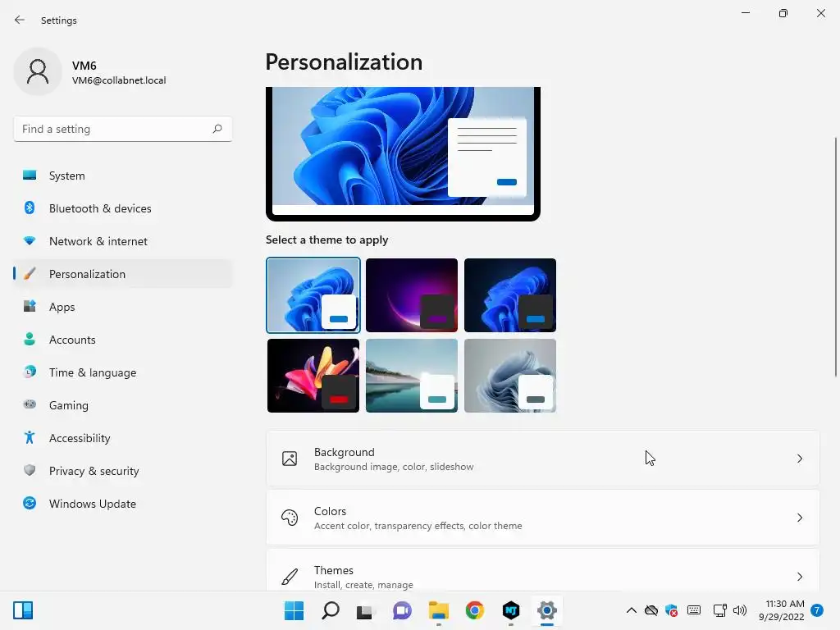Click the Bluetooth icon in sidebar
This screenshot has height=630, width=840.
pos(30,208)
